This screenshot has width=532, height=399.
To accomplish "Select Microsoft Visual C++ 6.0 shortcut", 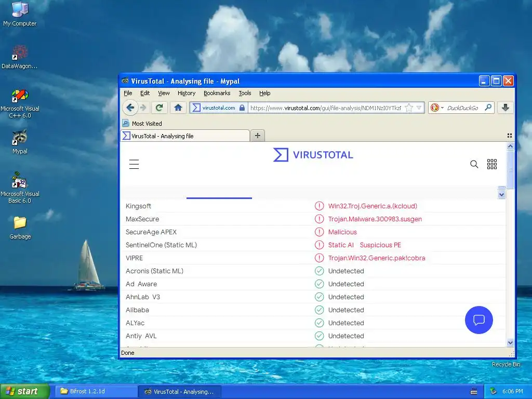I will [20, 103].
